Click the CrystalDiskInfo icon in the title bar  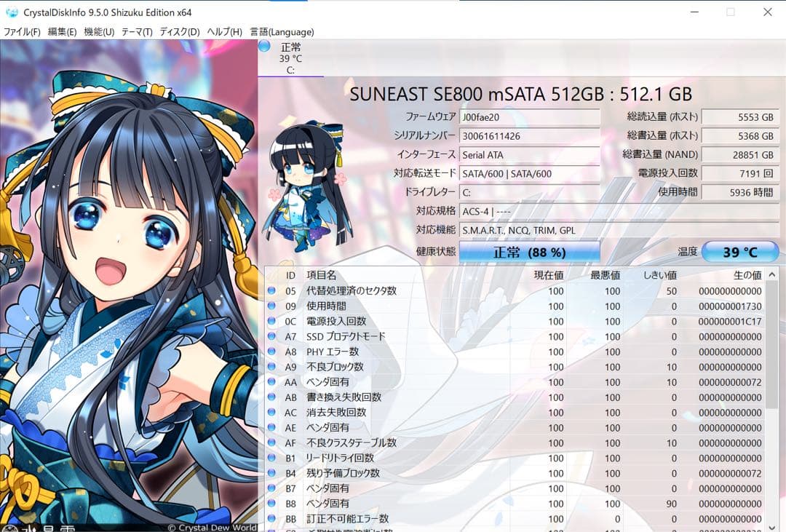coord(11,12)
